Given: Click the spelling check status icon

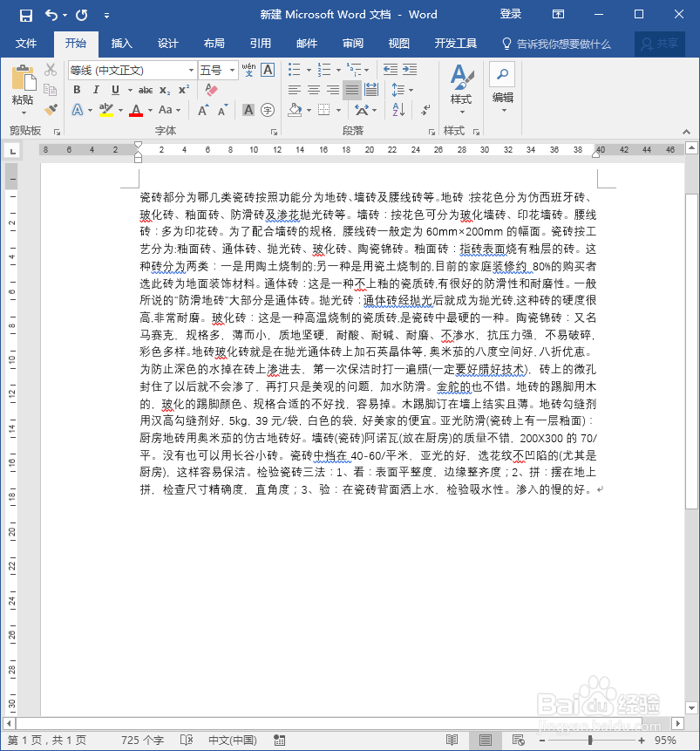Looking at the screenshot, I should [x=187, y=740].
